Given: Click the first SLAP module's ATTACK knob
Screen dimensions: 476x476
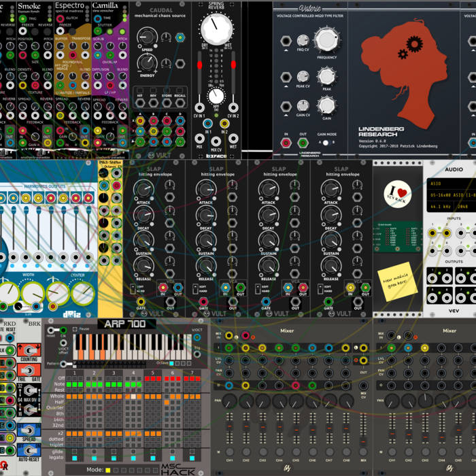Looking at the screenshot, I should [143, 188].
